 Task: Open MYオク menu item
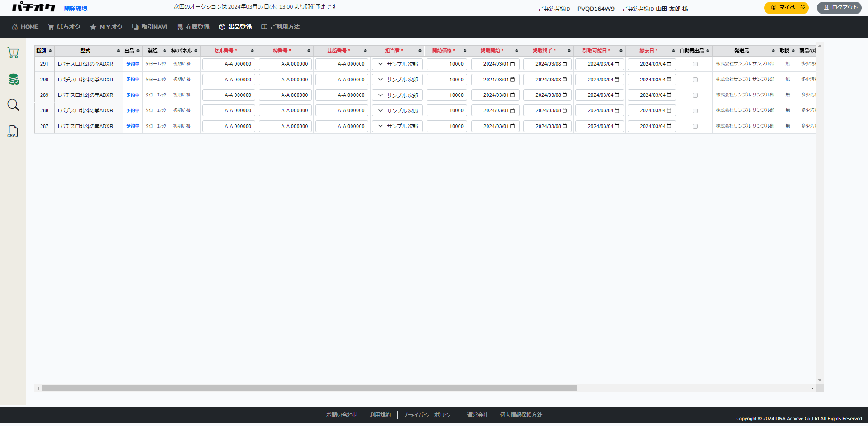(106, 27)
